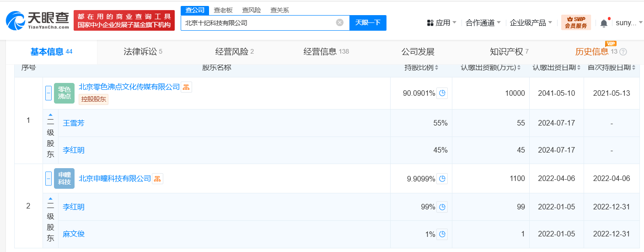Image resolution: width=644 pixels, height=252 pixels.
Task: Expand the 企业级产品 dropdown
Action: pos(531,22)
